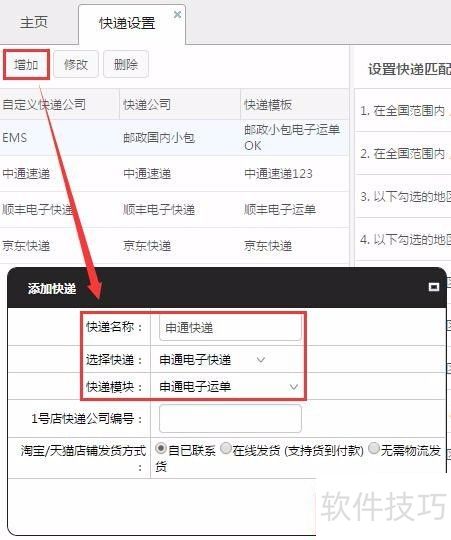Click the 1号店快递公司编号 input box

230,418
